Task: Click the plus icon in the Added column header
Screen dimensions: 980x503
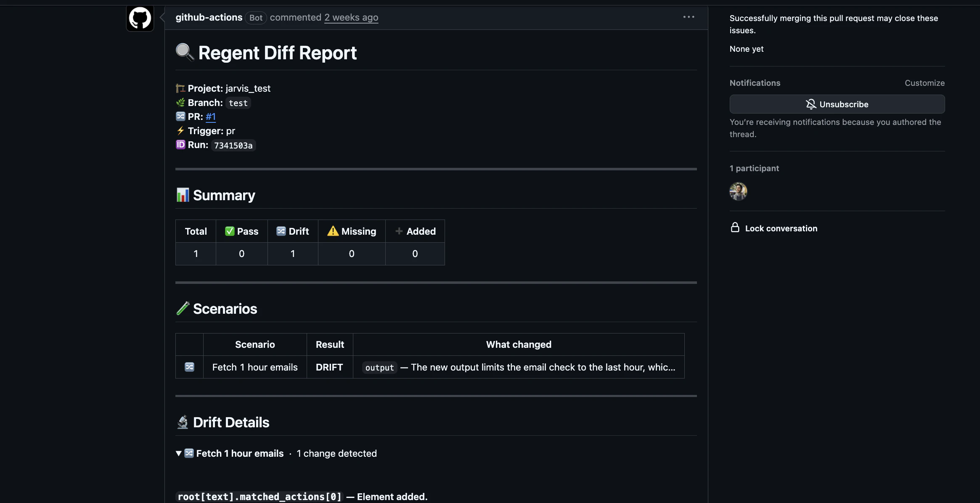Action: 399,231
